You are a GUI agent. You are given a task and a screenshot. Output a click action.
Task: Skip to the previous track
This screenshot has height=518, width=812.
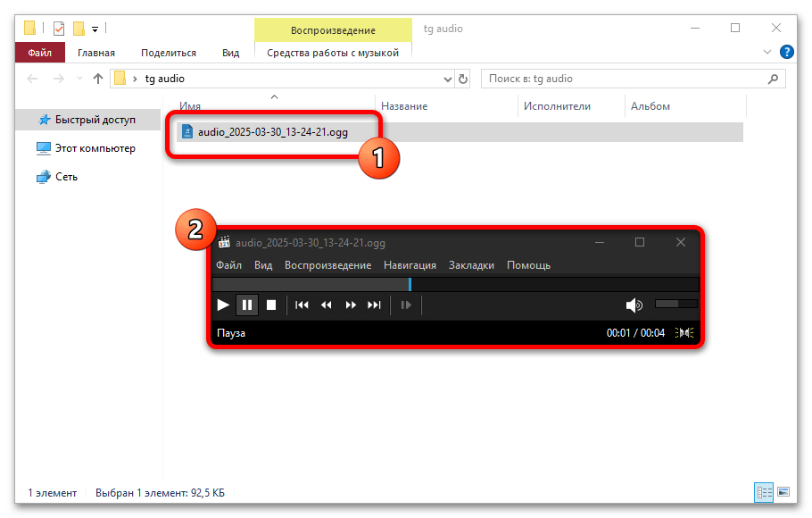[x=302, y=305]
